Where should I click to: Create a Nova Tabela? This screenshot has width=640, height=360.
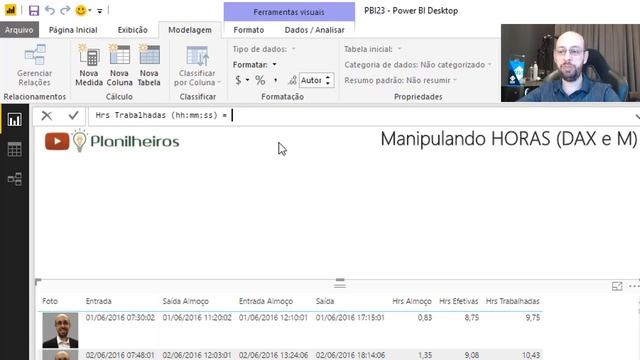click(x=149, y=65)
